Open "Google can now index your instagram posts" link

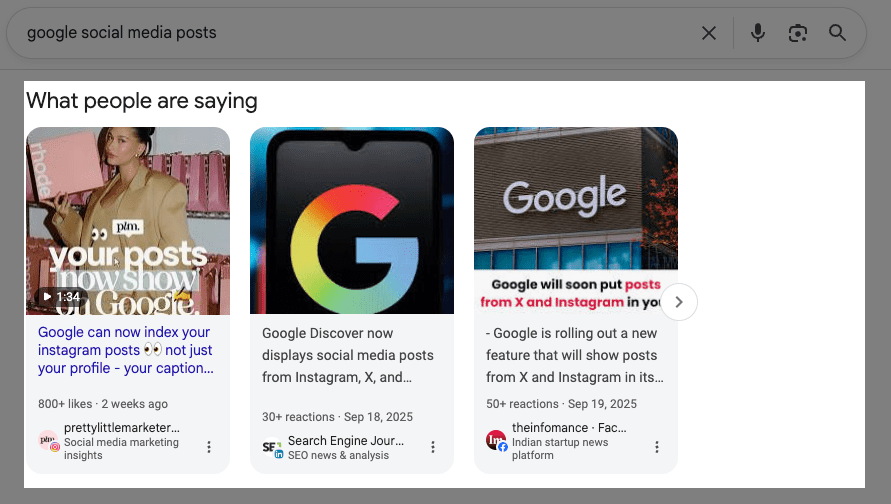tap(126, 350)
